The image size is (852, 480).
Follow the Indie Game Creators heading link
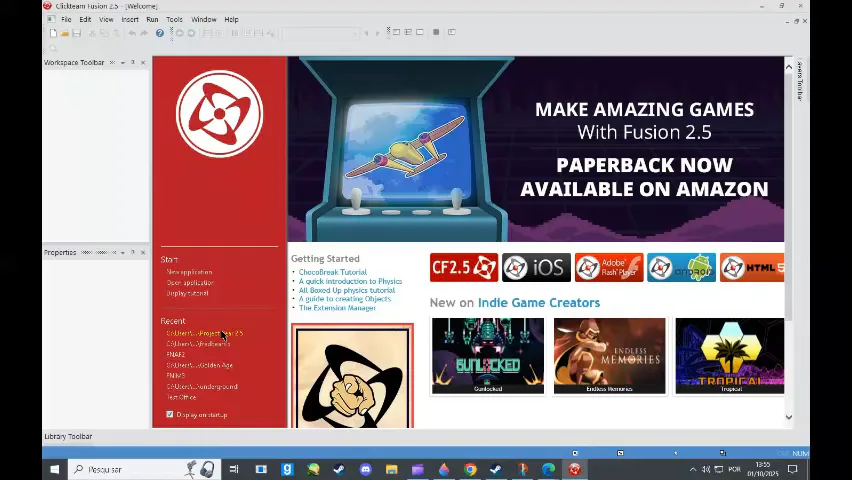tap(538, 303)
